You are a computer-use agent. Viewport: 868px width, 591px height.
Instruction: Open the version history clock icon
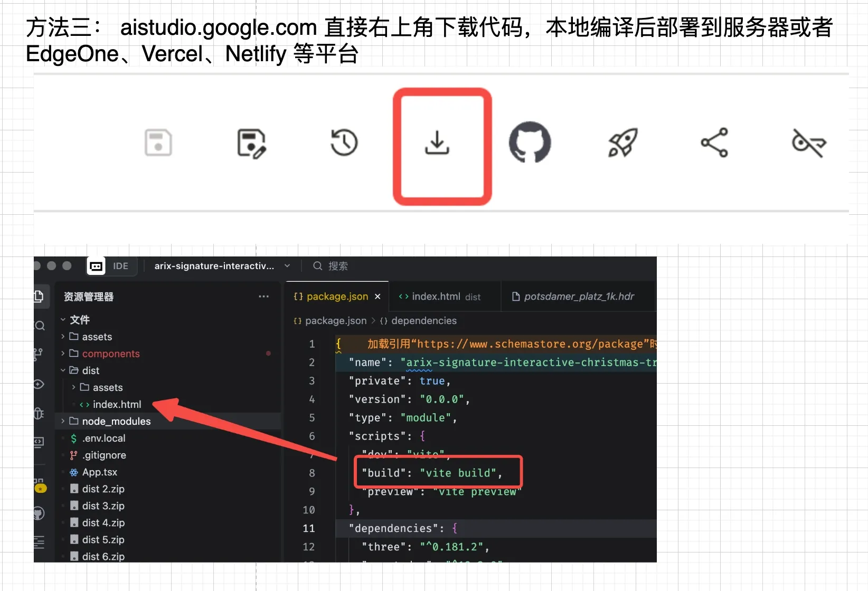tap(344, 143)
